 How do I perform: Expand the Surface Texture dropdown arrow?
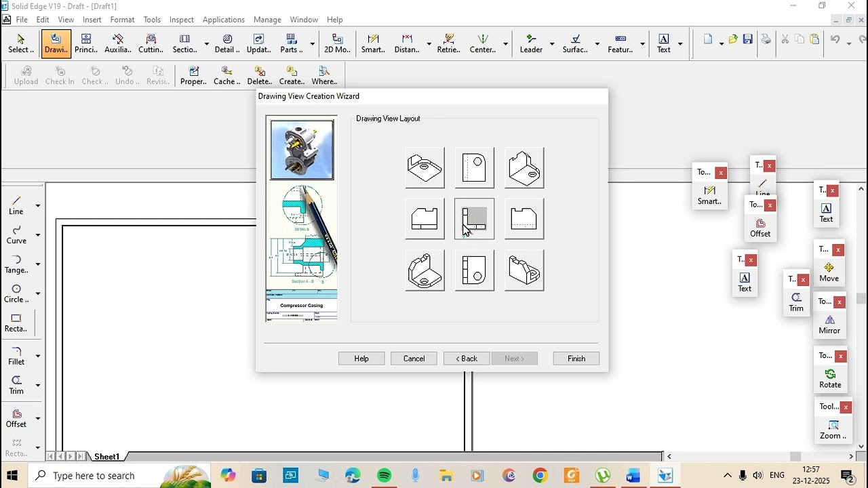(597, 44)
